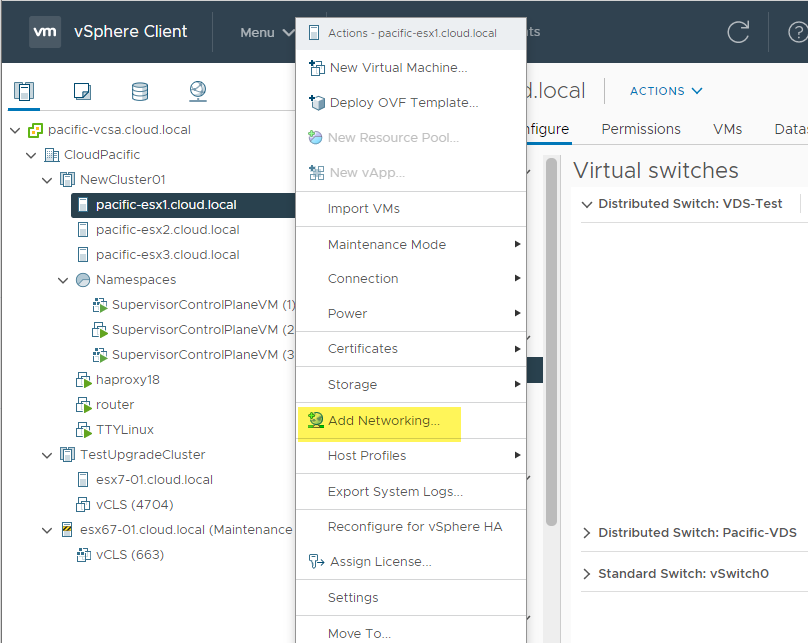Image resolution: width=808 pixels, height=643 pixels.
Task: Open Connection submenu
Action: click(411, 279)
